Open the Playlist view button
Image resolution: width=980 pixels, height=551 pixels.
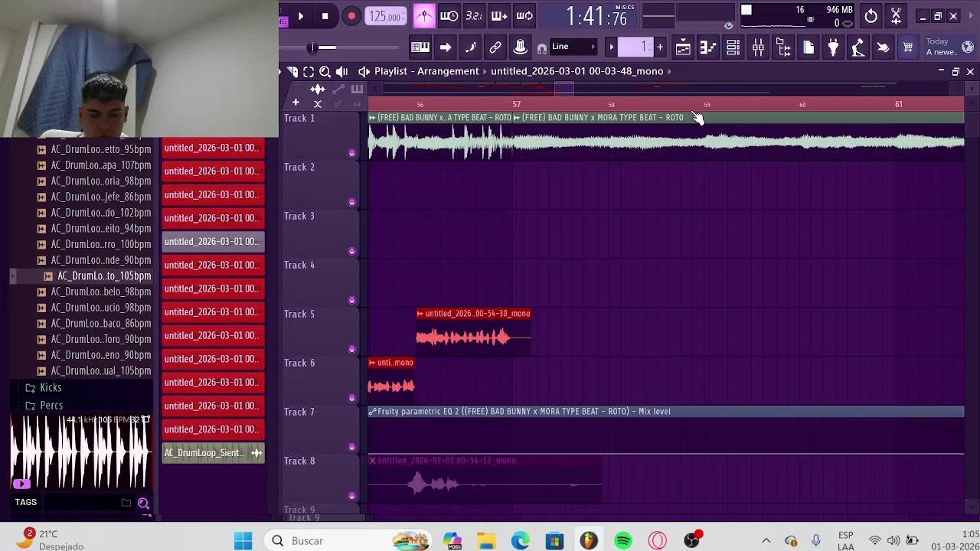pyautogui.click(x=683, y=47)
